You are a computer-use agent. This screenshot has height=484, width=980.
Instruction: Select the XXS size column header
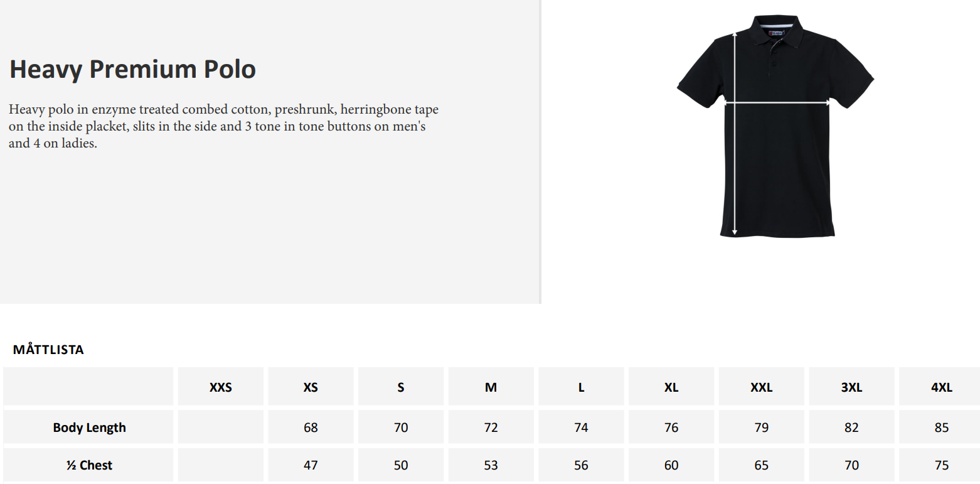220,387
